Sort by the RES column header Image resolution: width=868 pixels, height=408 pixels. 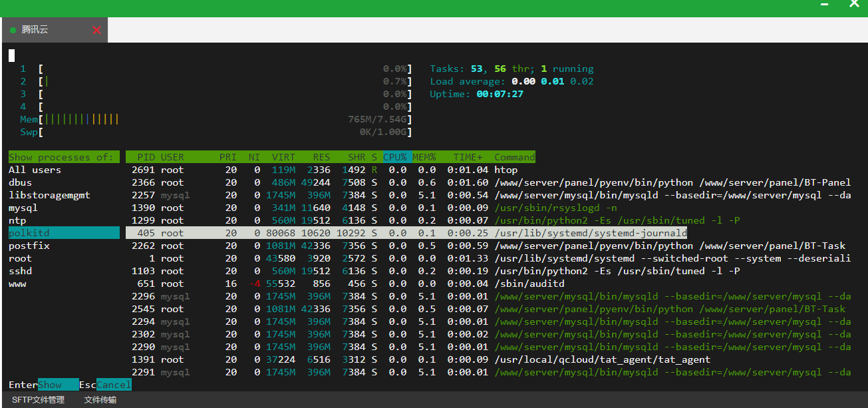pyautogui.click(x=322, y=158)
